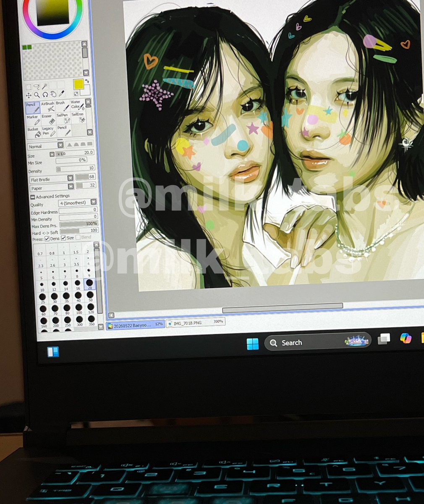Activate the Move tool
The height and width of the screenshot is (504, 424).
tap(29, 95)
